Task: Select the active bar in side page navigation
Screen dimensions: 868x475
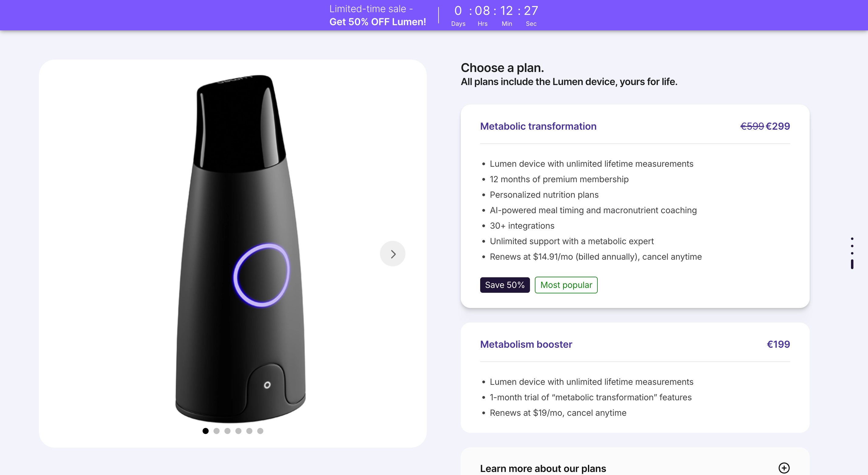Action: click(852, 264)
